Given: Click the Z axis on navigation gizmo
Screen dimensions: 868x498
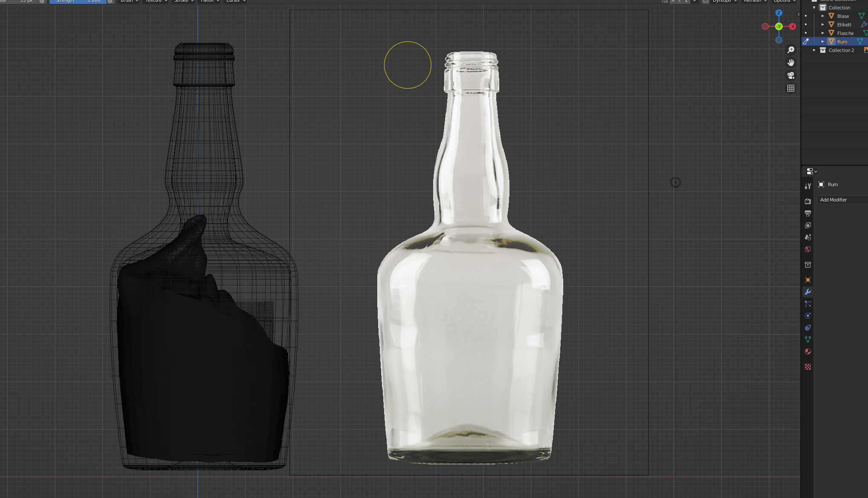Looking at the screenshot, I should tap(779, 13).
